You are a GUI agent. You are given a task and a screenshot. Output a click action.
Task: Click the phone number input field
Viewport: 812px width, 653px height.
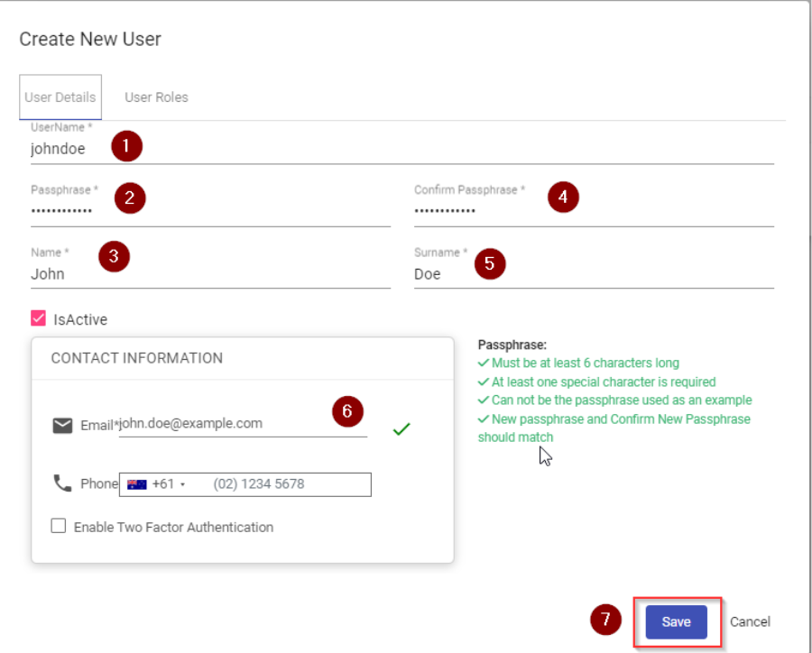(x=287, y=484)
